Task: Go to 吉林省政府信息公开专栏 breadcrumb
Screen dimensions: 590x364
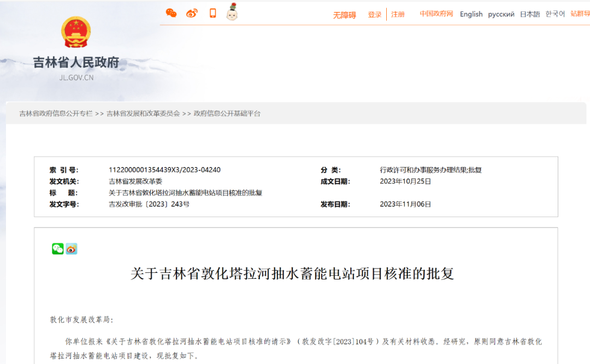Action: pos(56,114)
